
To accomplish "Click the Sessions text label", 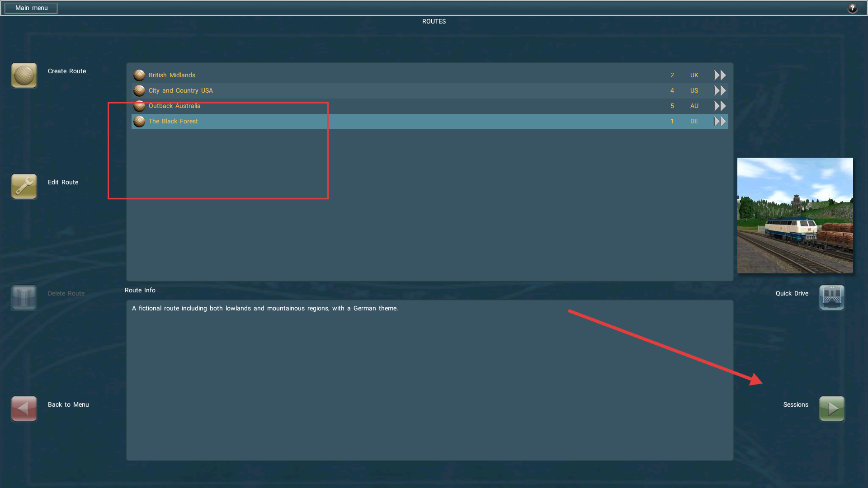I will 795,404.
